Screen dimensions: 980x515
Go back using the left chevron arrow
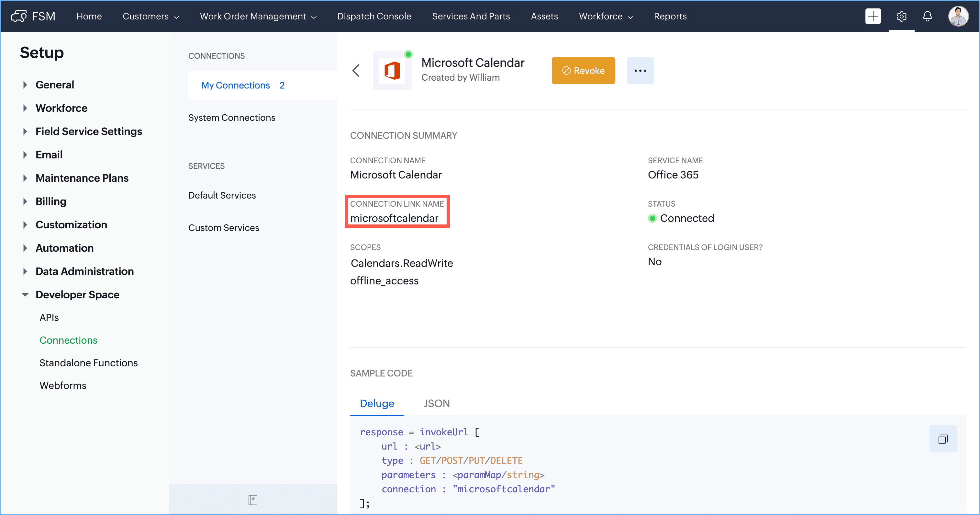tap(356, 70)
